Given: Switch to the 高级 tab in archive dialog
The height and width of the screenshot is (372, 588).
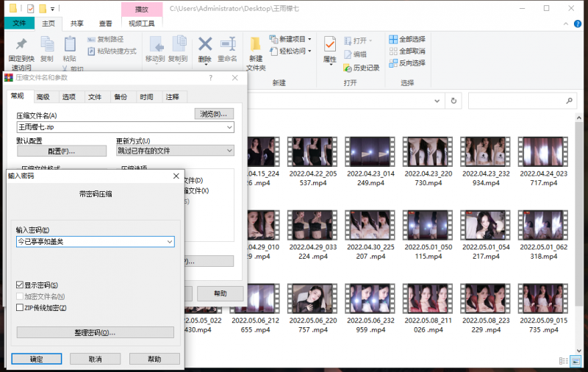Looking at the screenshot, I should pos(43,97).
